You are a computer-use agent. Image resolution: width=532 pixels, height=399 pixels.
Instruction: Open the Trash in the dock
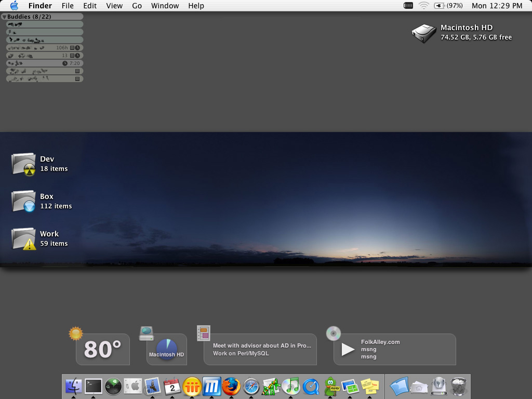(459, 386)
